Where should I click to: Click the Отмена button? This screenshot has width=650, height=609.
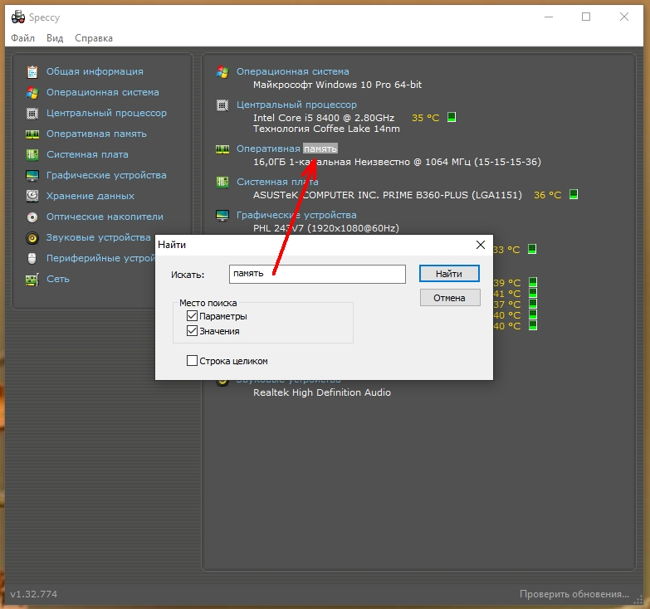point(450,298)
